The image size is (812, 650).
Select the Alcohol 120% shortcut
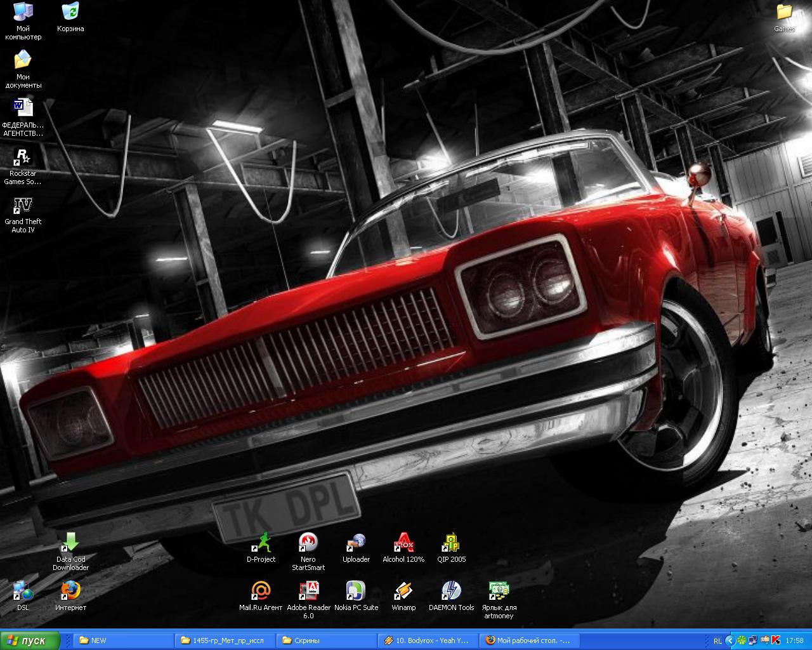[403, 543]
